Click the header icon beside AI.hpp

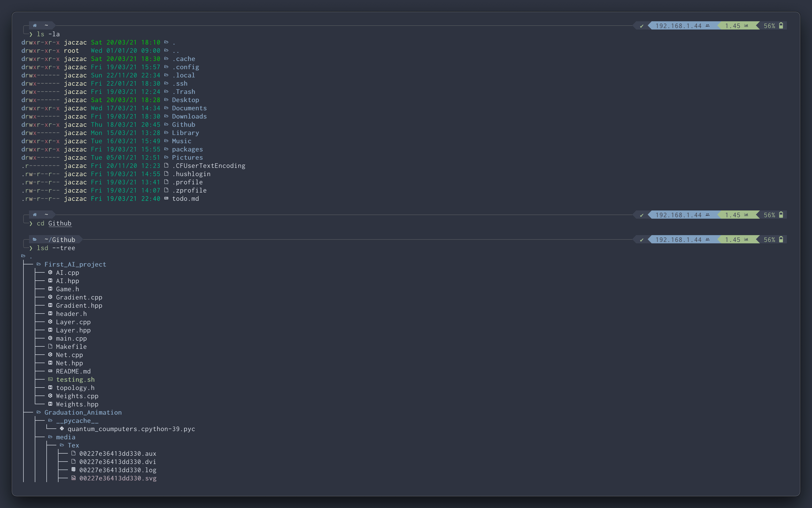click(x=50, y=281)
